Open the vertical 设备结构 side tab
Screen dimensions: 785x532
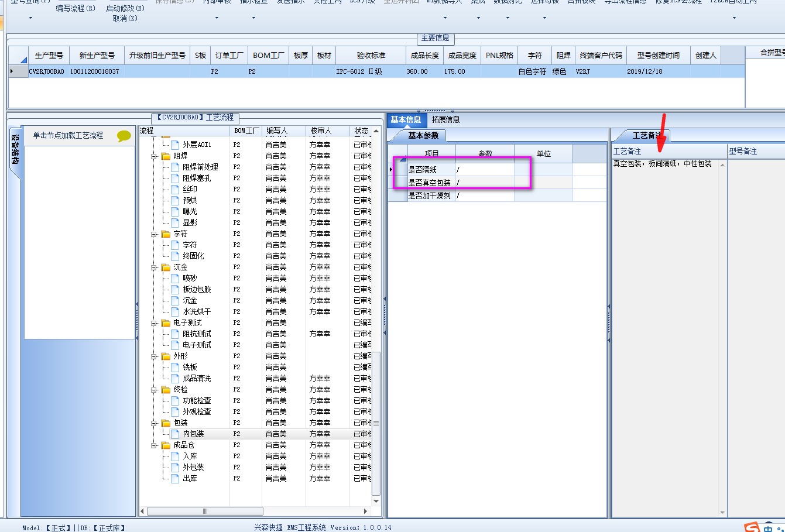click(15, 149)
